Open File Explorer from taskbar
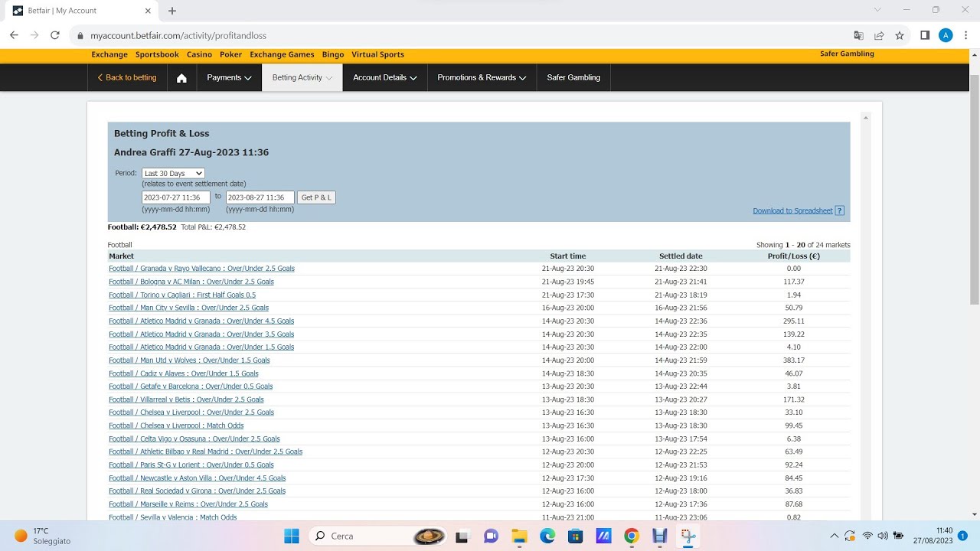 (x=519, y=536)
